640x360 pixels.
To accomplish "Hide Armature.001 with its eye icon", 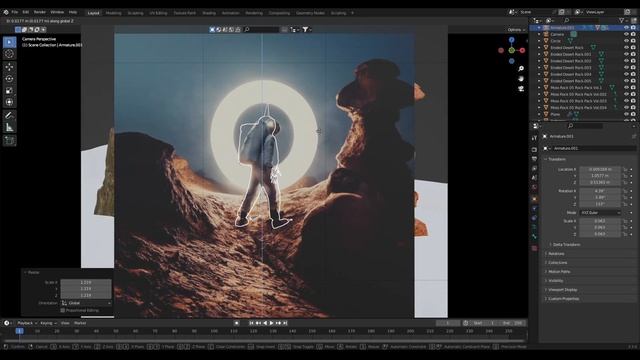I will (626, 28).
